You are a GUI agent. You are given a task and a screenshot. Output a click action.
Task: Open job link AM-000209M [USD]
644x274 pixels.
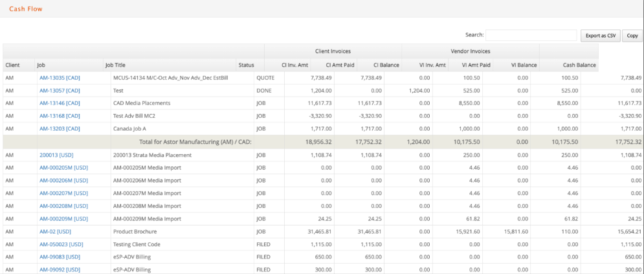63,218
